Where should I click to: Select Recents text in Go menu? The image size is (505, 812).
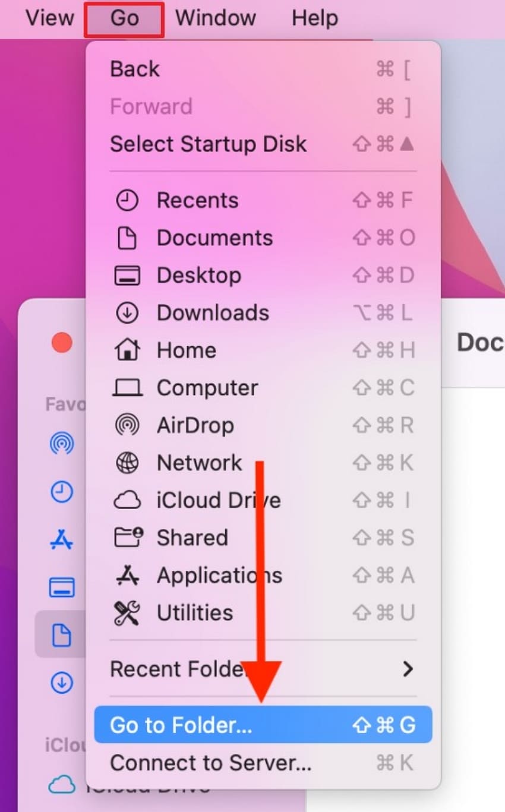pyautogui.click(x=197, y=201)
